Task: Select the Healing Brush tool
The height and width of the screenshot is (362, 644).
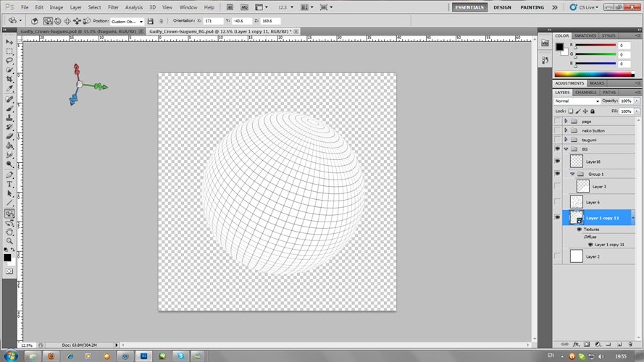Action: point(9,99)
